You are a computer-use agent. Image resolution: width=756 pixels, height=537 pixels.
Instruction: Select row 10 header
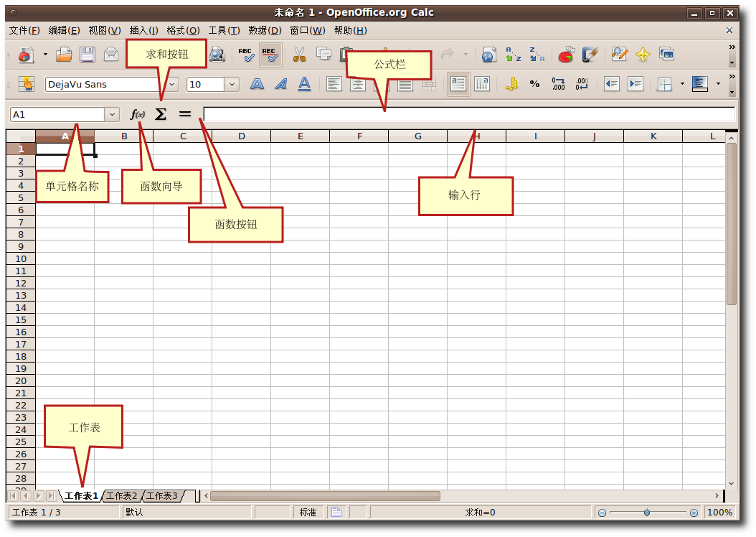coord(21,258)
